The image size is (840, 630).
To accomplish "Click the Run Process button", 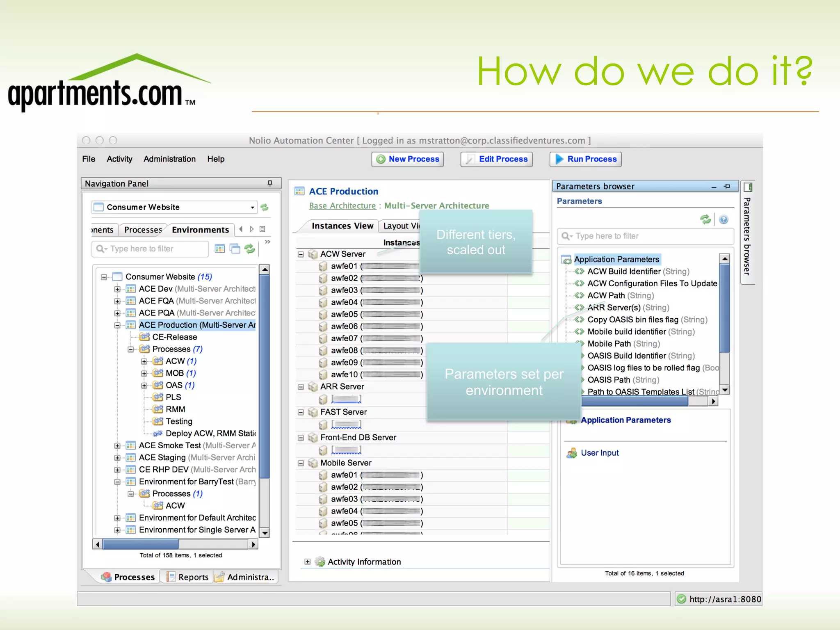I will pyautogui.click(x=585, y=159).
